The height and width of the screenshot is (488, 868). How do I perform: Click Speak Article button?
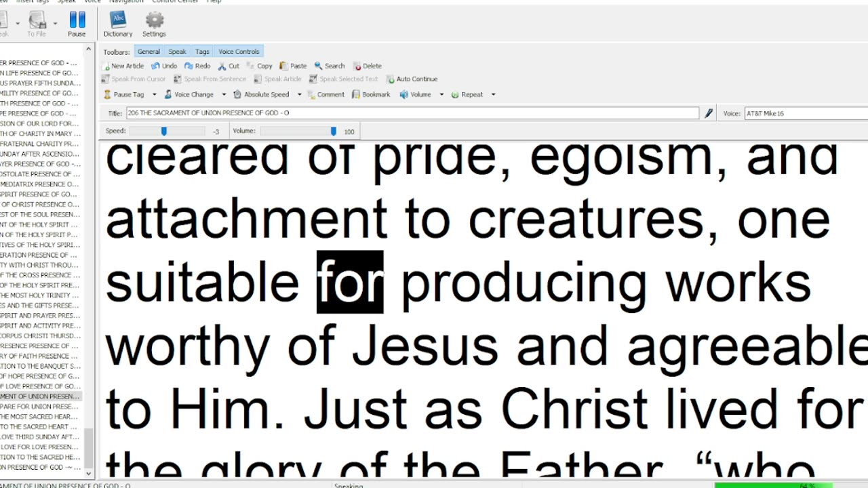click(x=277, y=79)
